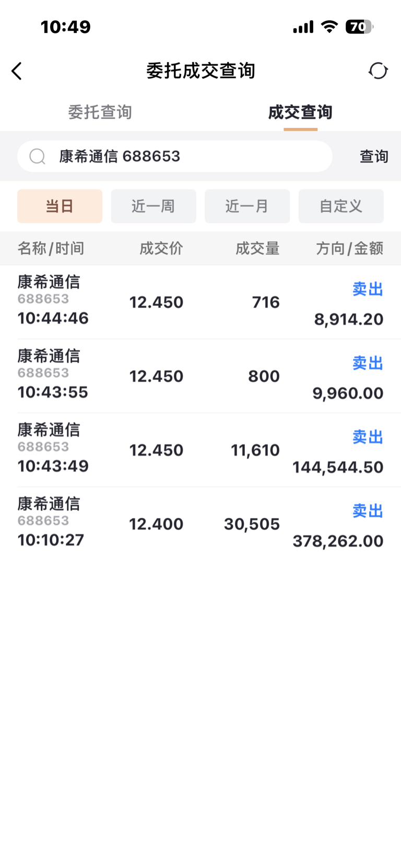
Task: Click the 康希通信 688653 search field
Action: point(175,156)
